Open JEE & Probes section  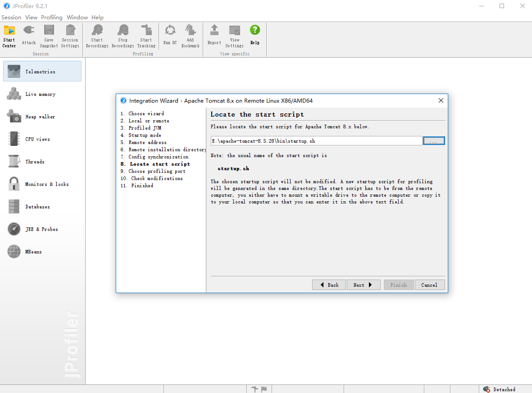tap(42, 229)
